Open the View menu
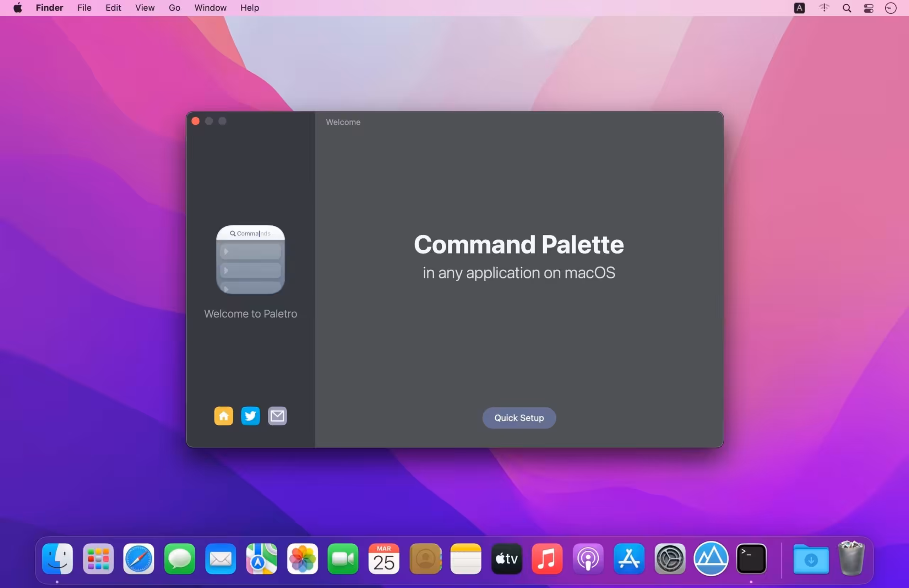This screenshot has width=909, height=588. [145, 8]
